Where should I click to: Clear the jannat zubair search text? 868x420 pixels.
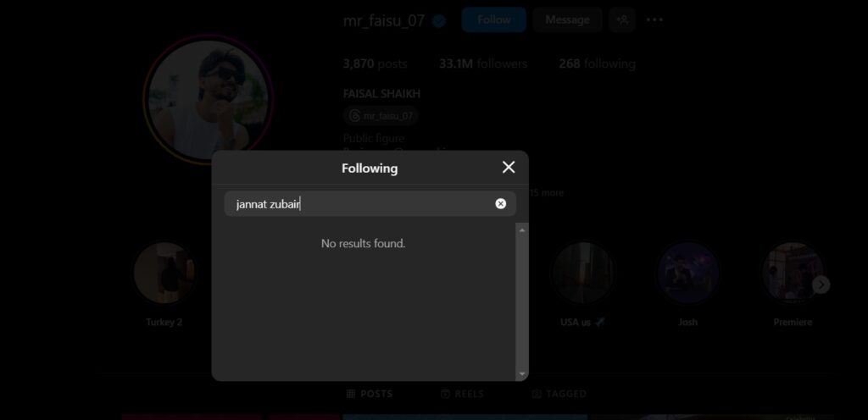coord(500,204)
